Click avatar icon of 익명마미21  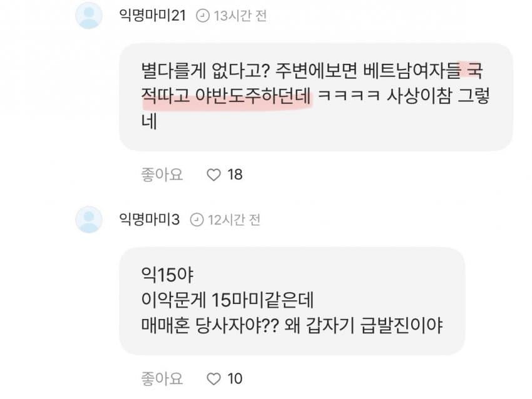click(x=89, y=16)
